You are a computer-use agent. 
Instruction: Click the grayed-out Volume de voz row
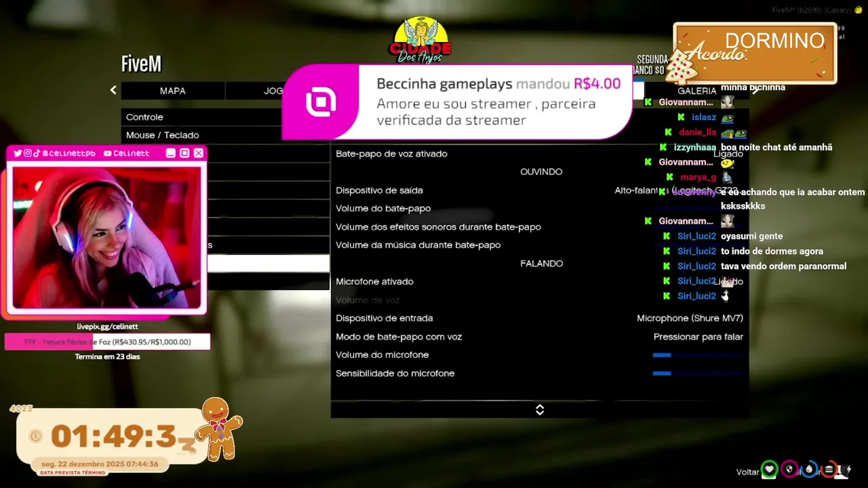point(540,300)
